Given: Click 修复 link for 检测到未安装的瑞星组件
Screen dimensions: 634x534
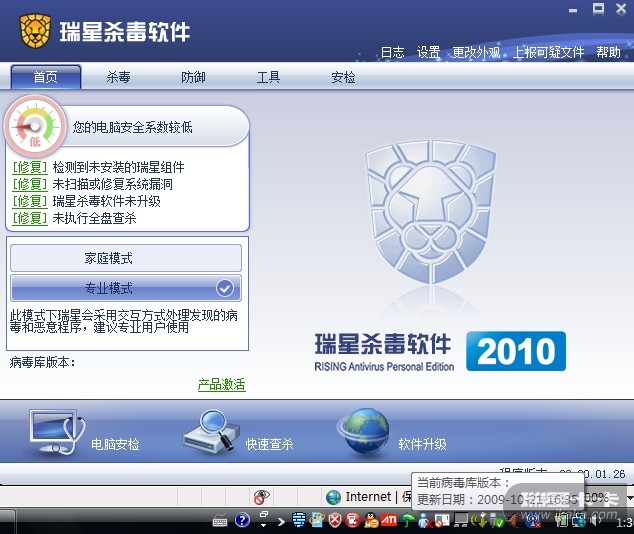Looking at the screenshot, I should tap(30, 167).
